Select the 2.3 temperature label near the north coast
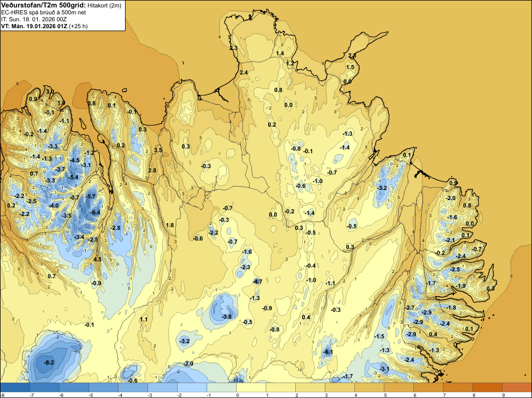The height and width of the screenshot is (398, 532). click(234, 48)
